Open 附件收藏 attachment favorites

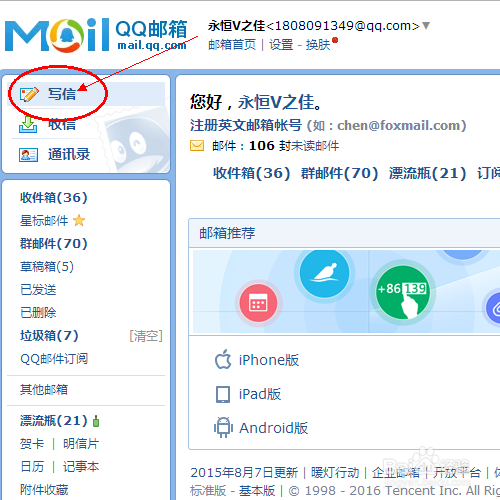pyautogui.click(x=44, y=490)
